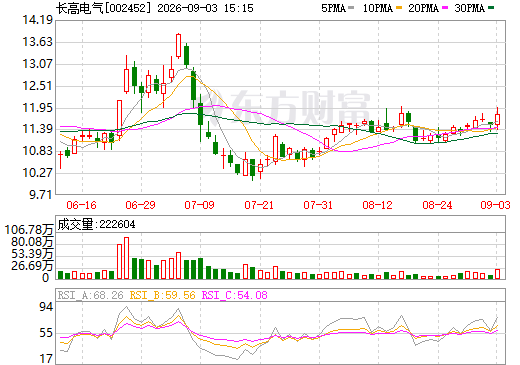520x365 pixels.
Task: Click the 26.69万 volume axis label
Action: pos(32,266)
